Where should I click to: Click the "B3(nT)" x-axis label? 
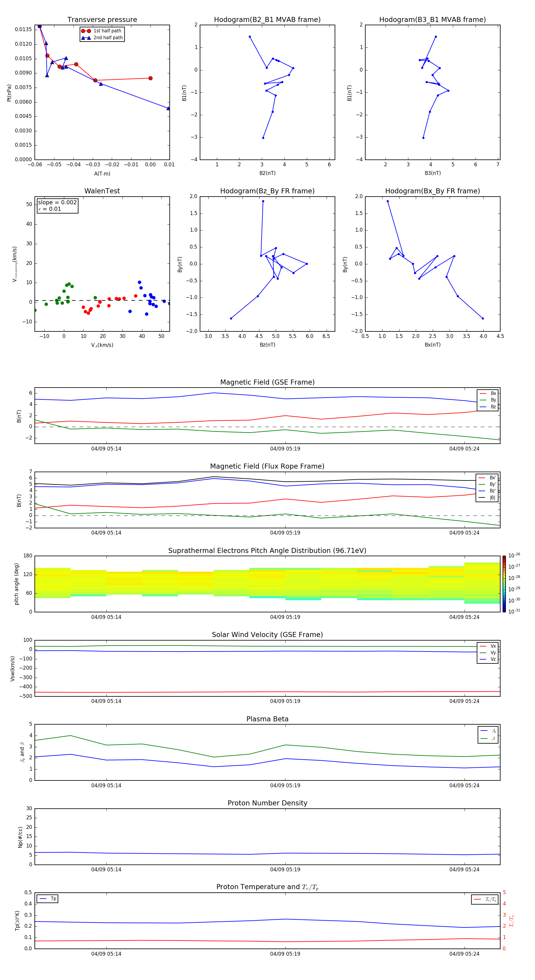[x=432, y=173]
